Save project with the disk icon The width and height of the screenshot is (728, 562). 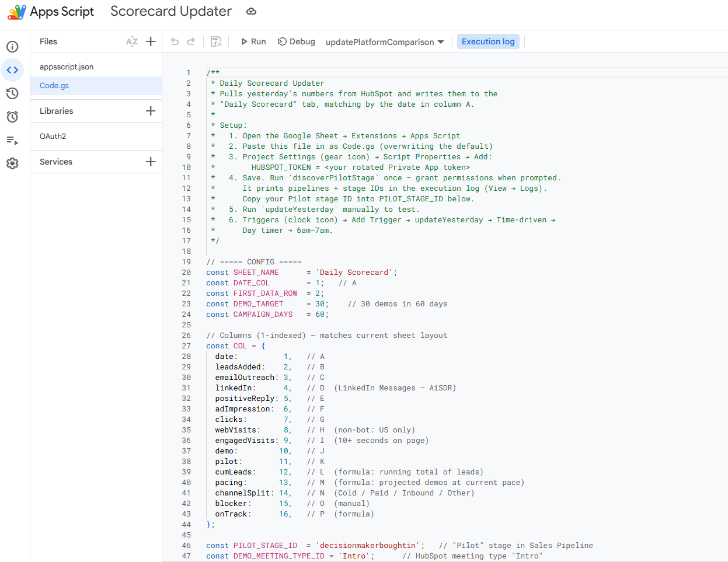click(216, 41)
